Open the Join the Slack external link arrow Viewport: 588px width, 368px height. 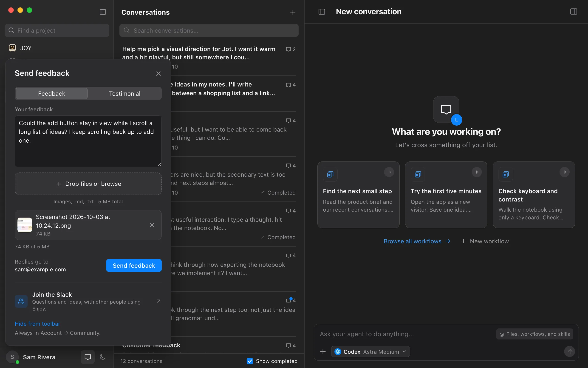point(159,301)
